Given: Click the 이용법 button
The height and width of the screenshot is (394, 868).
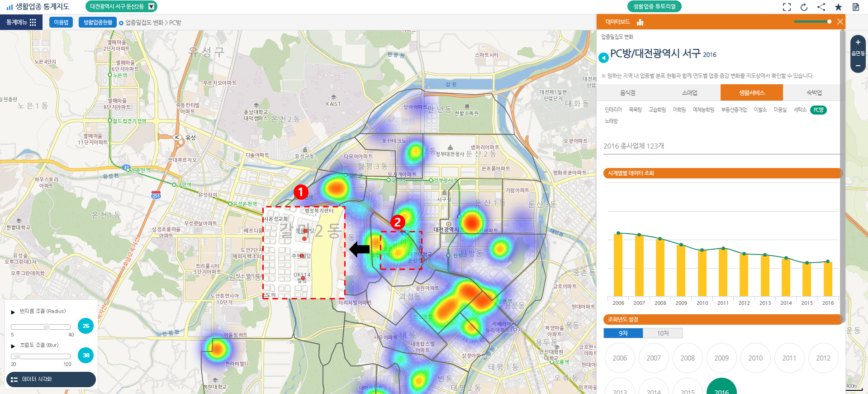Looking at the screenshot, I should [61, 22].
